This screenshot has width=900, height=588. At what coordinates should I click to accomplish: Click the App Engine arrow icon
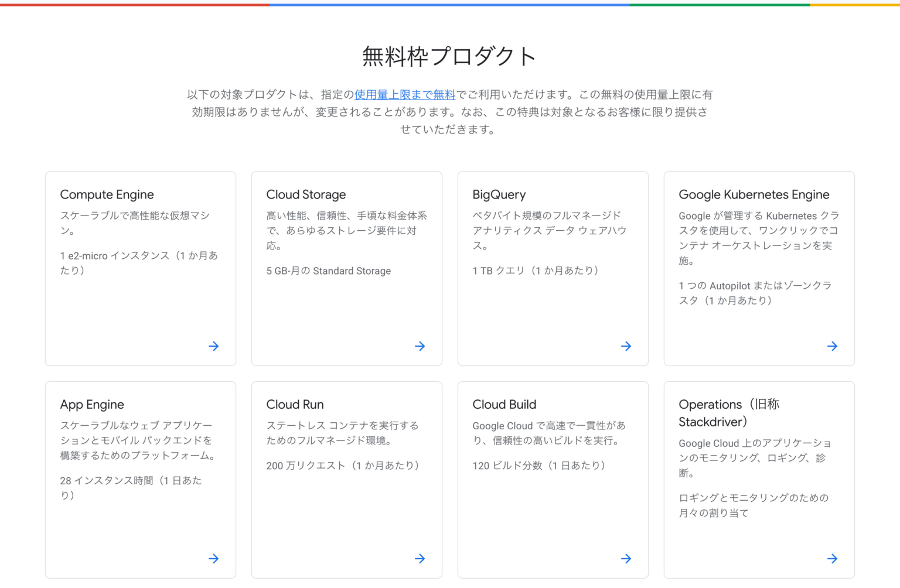coord(213,558)
